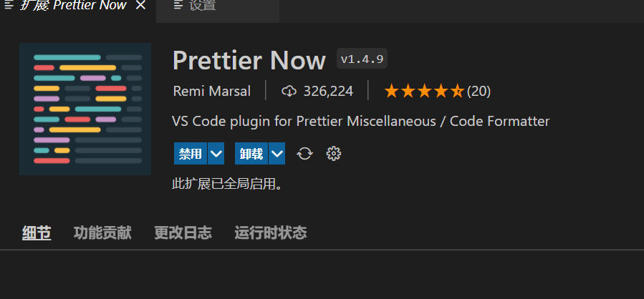
Task: Click the v1.4.9 version badge
Action: point(362,59)
